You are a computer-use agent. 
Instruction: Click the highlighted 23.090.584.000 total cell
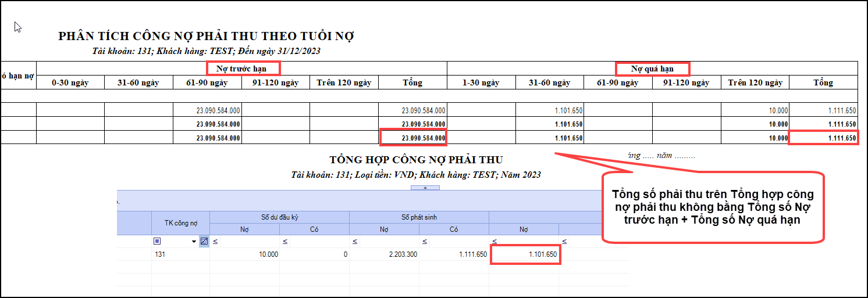point(413,138)
